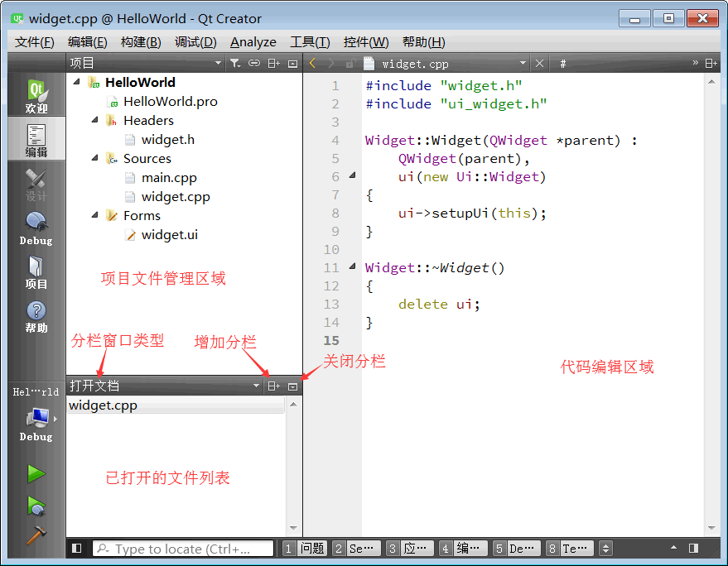Open the 构建(B) menu
Image resolution: width=728 pixels, height=566 pixels.
point(141,42)
